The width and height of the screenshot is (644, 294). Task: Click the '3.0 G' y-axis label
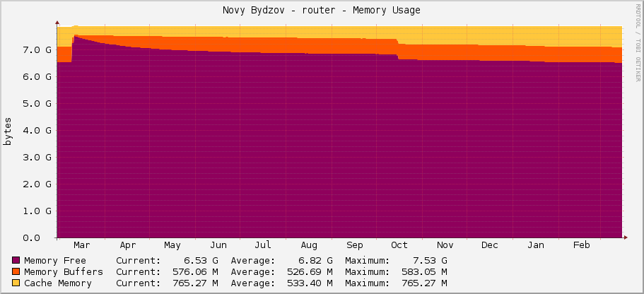[37, 158]
